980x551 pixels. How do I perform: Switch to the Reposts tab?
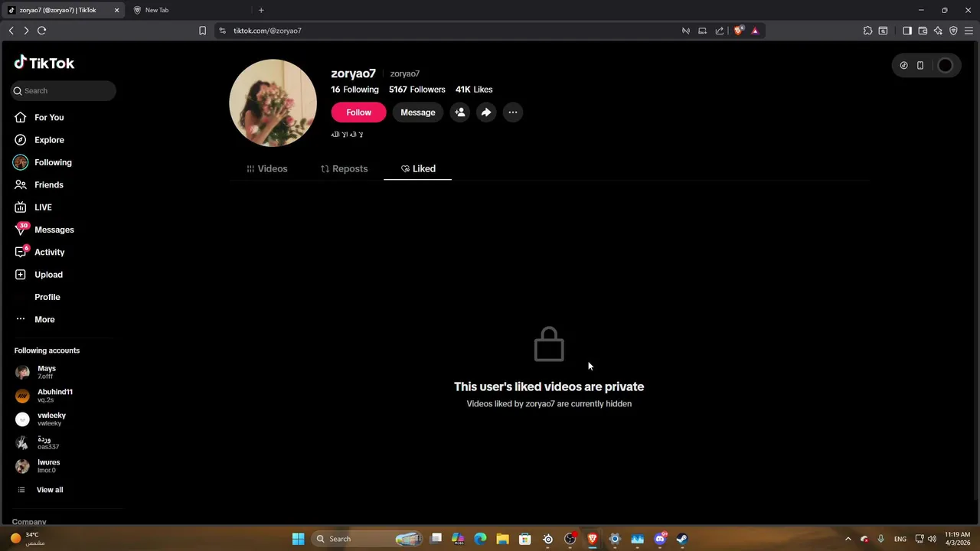[x=344, y=168]
